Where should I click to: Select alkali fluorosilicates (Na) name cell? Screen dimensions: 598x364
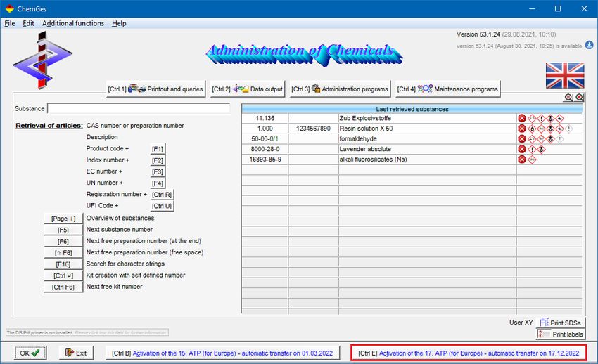coord(427,160)
